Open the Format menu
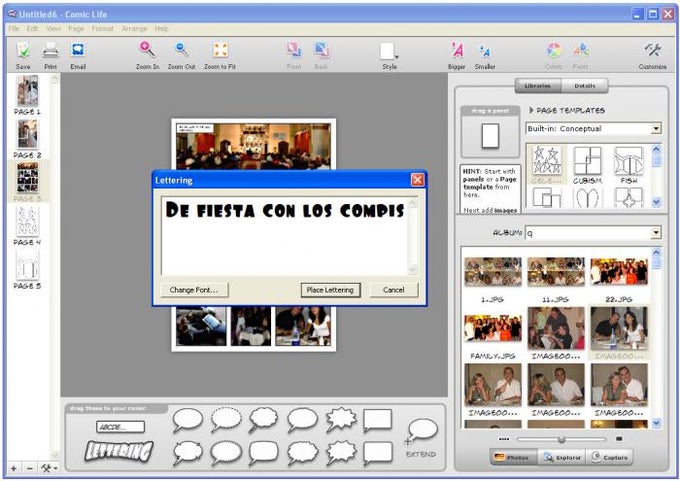This screenshot has height=481, width=680. (x=102, y=29)
